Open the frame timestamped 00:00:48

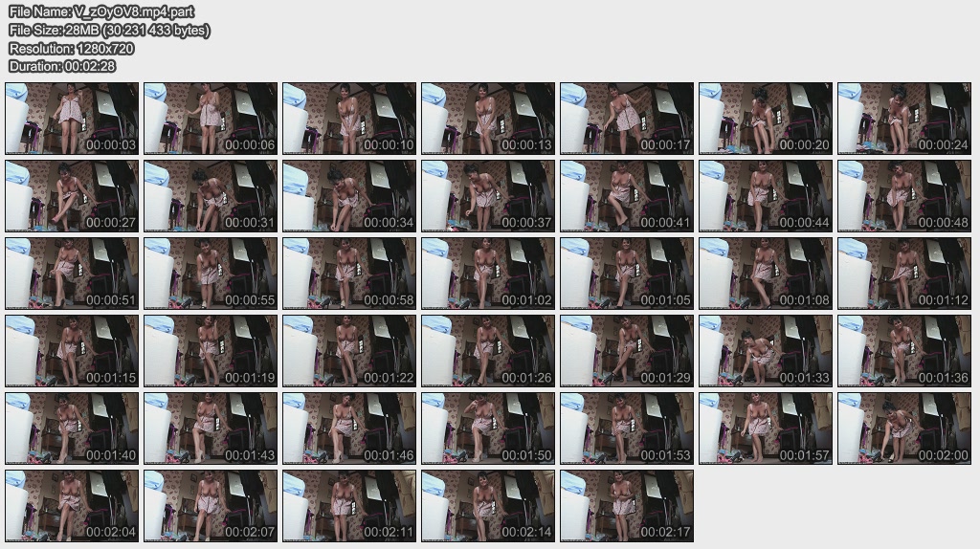pos(904,196)
